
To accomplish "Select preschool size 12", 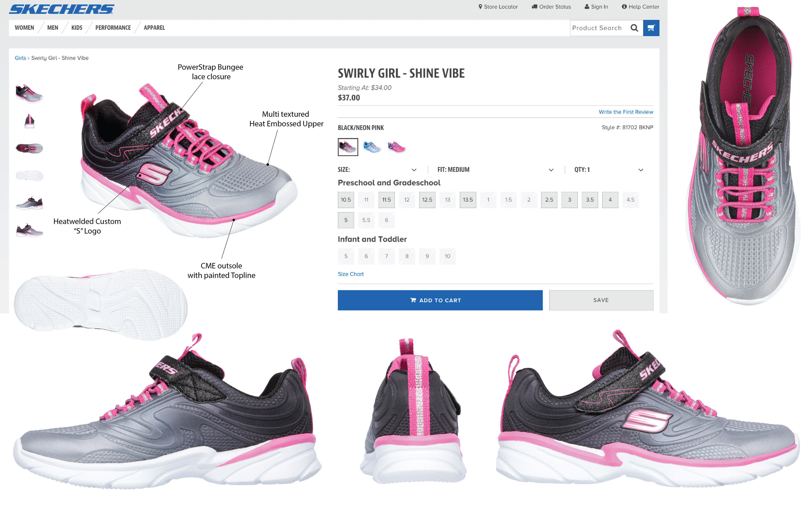I will 407,200.
